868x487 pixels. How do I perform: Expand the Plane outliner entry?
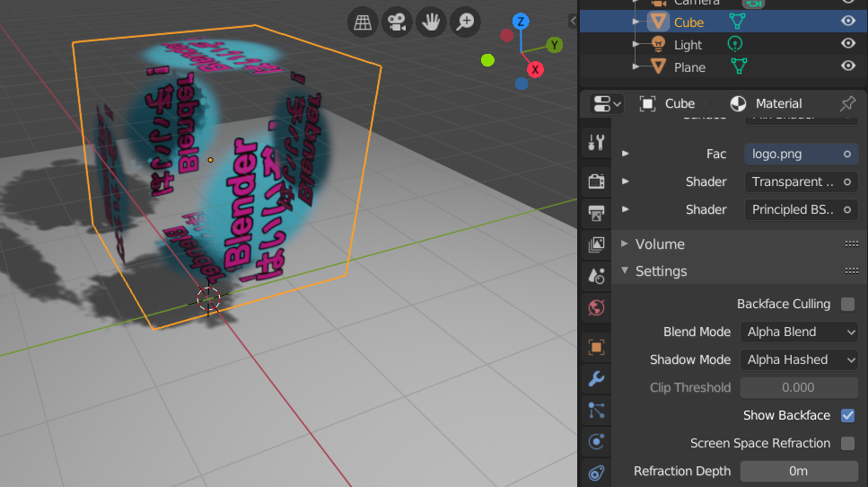click(x=636, y=66)
